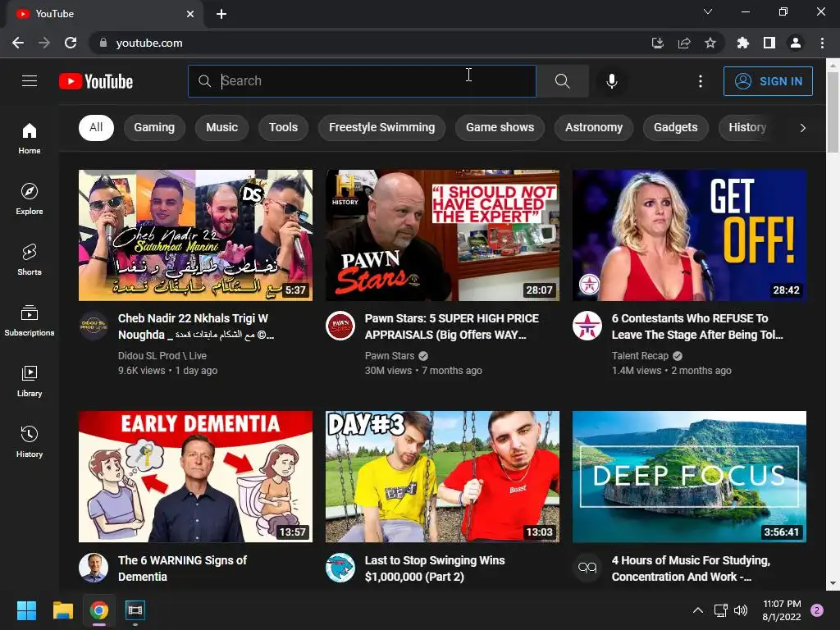Go to Home in sidebar
Image resolution: width=840 pixels, height=630 pixels.
coord(30,138)
